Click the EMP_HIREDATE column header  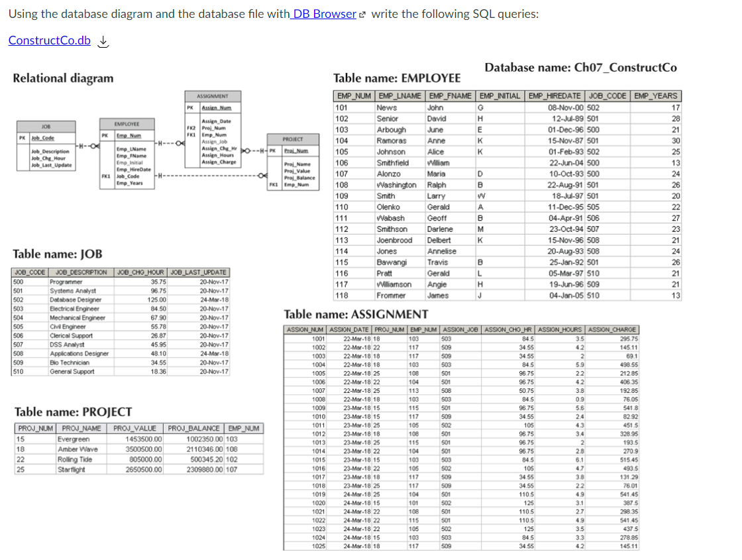pyautogui.click(x=555, y=96)
